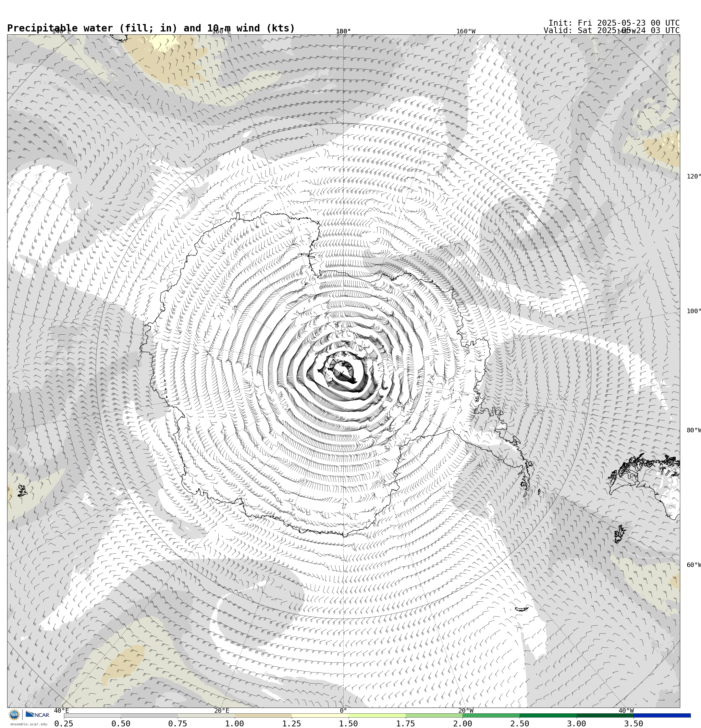
Task: Click the 0.50 colorbar tick label
Action: (x=121, y=723)
